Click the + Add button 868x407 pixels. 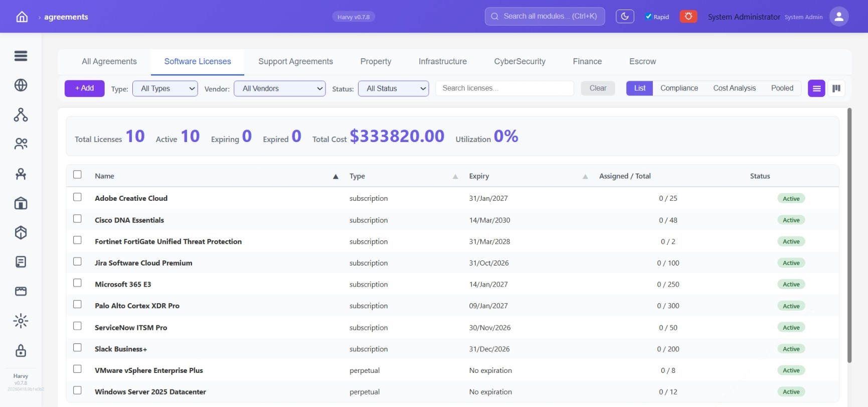85,88
